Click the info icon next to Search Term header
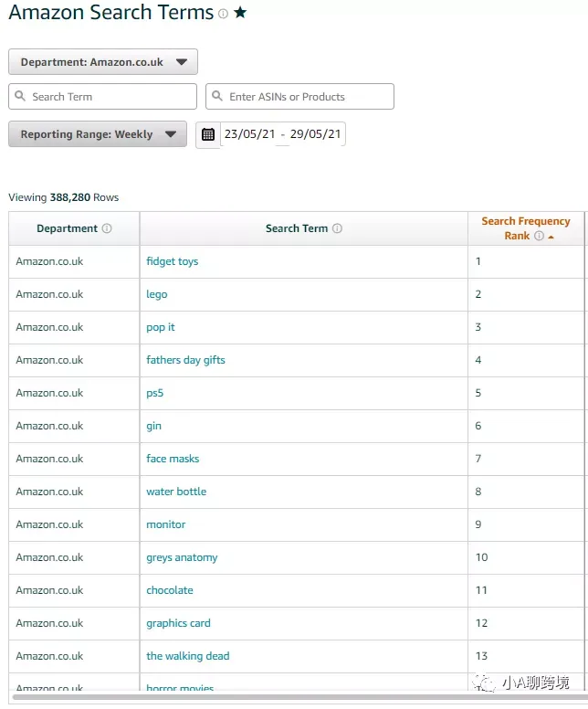Viewport: 588px width, 709px height. point(337,228)
